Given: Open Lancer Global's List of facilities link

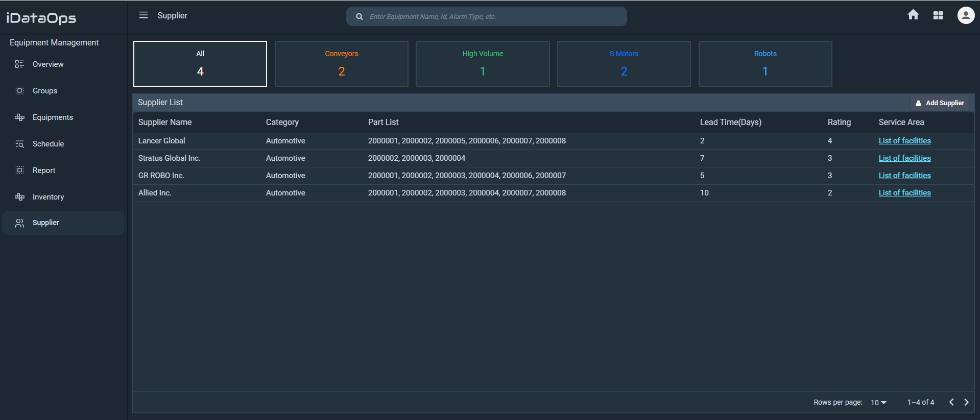Looking at the screenshot, I should (x=904, y=141).
